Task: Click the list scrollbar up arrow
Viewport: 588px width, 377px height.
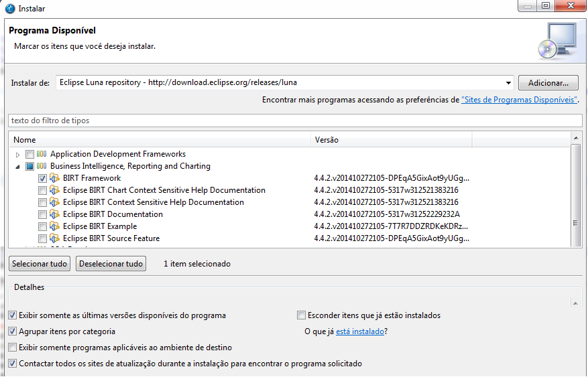Action: 576,138
